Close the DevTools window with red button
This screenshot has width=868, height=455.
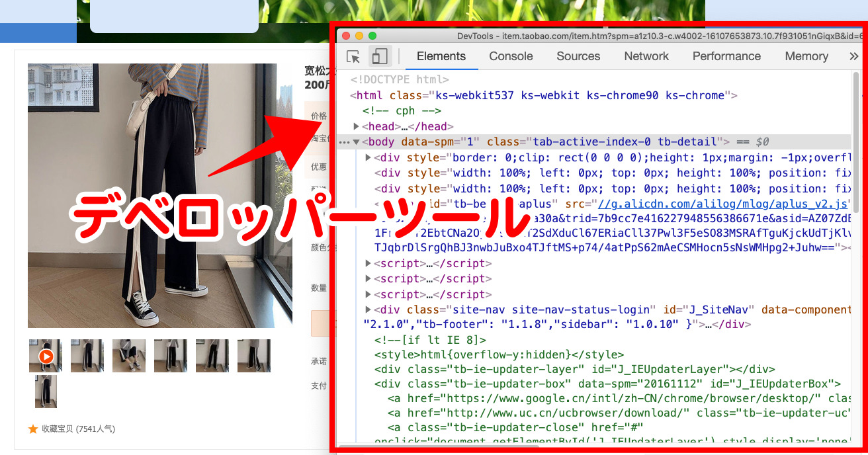[347, 36]
